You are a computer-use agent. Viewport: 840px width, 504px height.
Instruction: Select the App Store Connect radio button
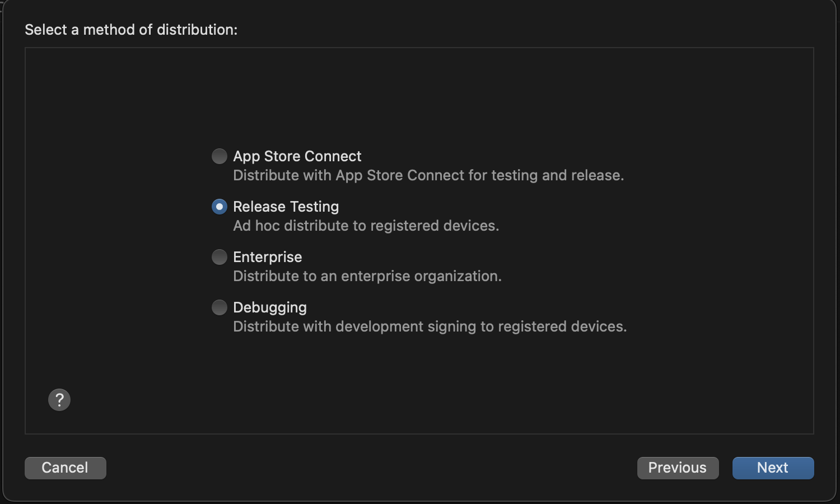[x=220, y=156]
